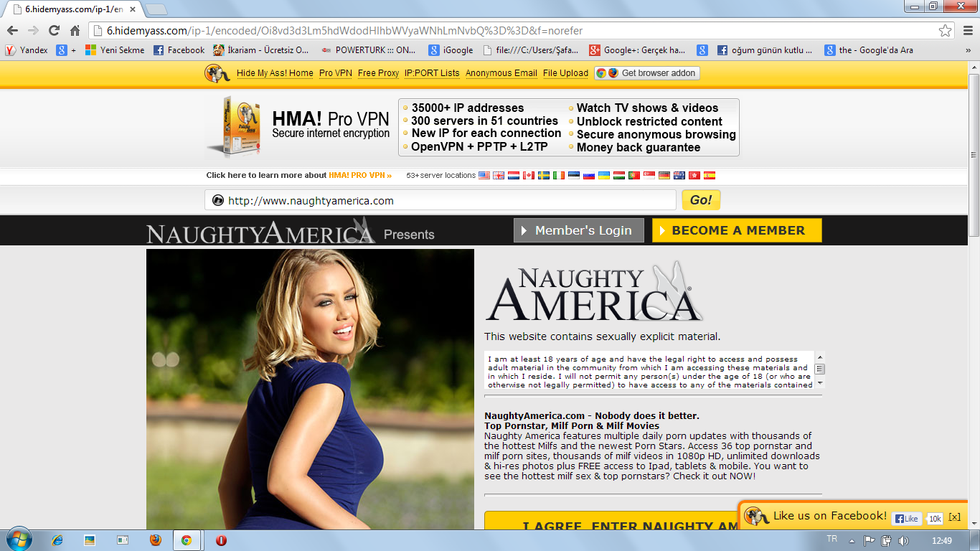The width and height of the screenshot is (980, 551).
Task: Close the Like us on Facebook popup
Action: [x=954, y=517]
